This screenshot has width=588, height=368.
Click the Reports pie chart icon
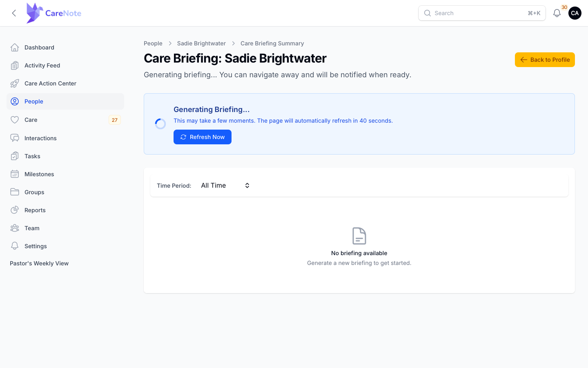[x=15, y=210]
